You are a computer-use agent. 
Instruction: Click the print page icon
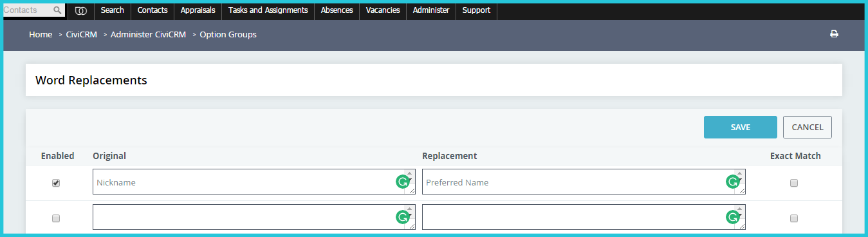pyautogui.click(x=834, y=34)
